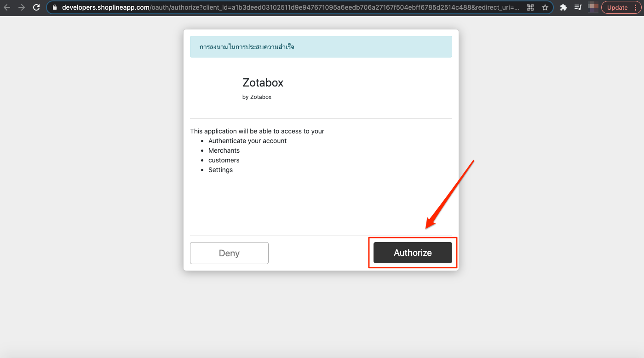Open the media controls playlist icon
Viewport: 644px width, 358px height.
578,7
